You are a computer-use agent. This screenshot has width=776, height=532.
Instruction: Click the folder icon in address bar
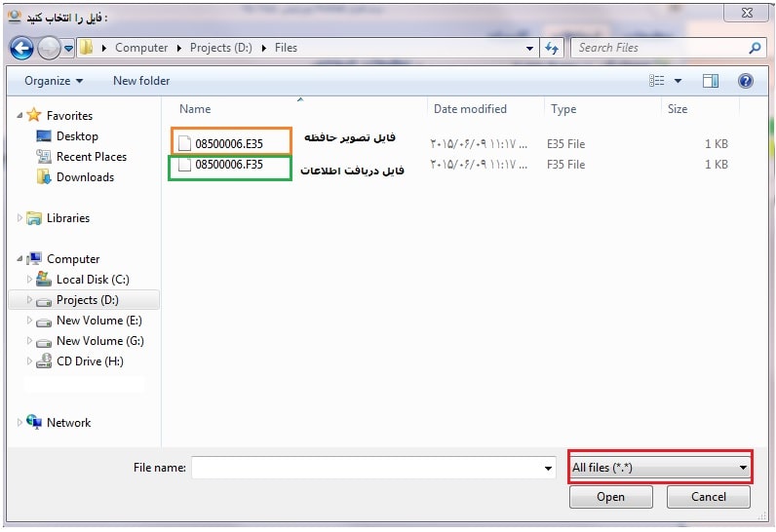[x=86, y=48]
